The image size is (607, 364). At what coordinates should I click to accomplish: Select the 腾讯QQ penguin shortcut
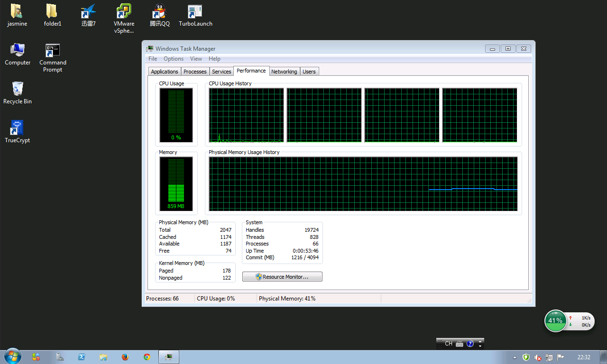(x=159, y=15)
